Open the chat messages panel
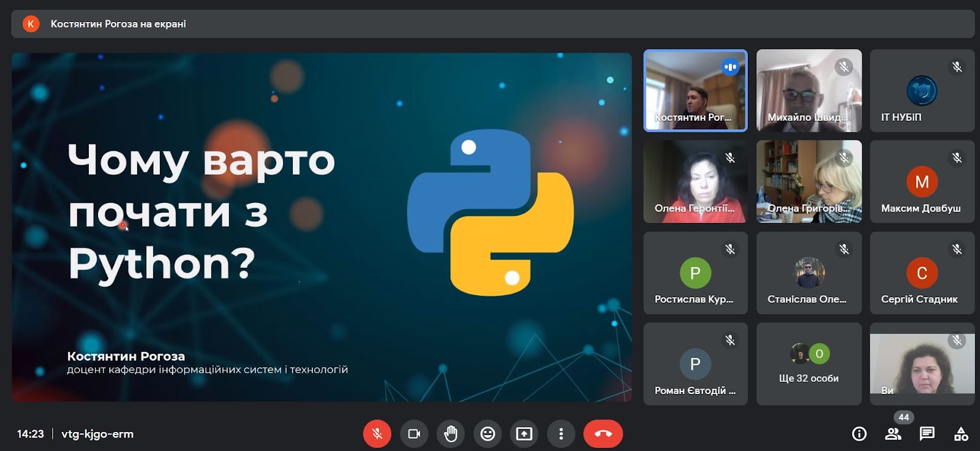This screenshot has width=980, height=451. click(927, 434)
